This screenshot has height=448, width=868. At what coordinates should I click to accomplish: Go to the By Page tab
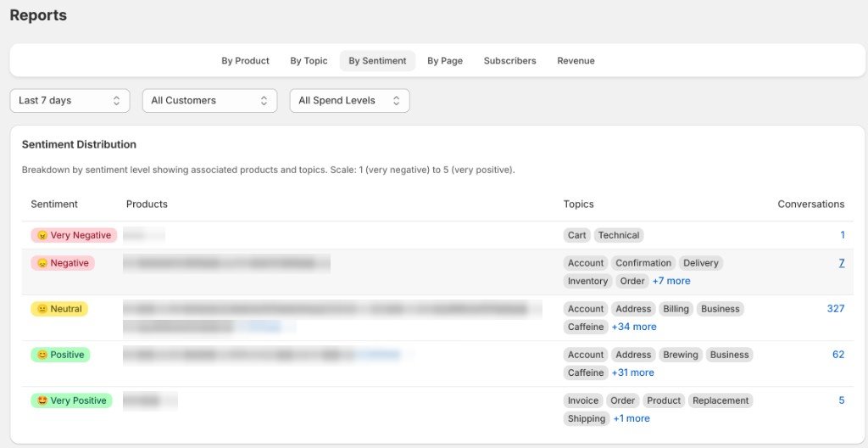(x=445, y=61)
